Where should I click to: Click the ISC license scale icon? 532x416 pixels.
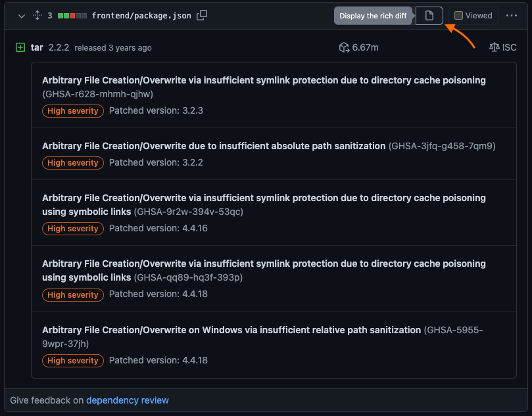[x=494, y=47]
